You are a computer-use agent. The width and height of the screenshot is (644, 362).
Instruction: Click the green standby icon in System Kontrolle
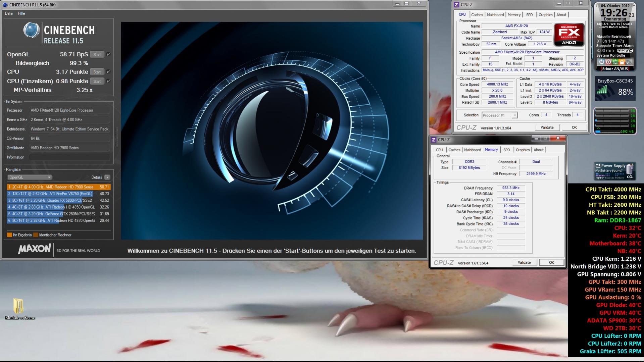click(615, 62)
